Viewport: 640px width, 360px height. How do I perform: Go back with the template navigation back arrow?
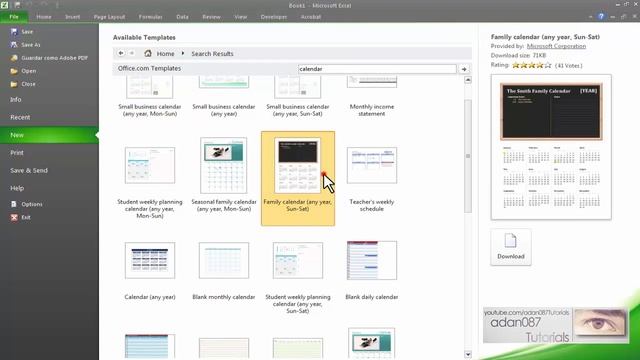pyautogui.click(x=121, y=53)
